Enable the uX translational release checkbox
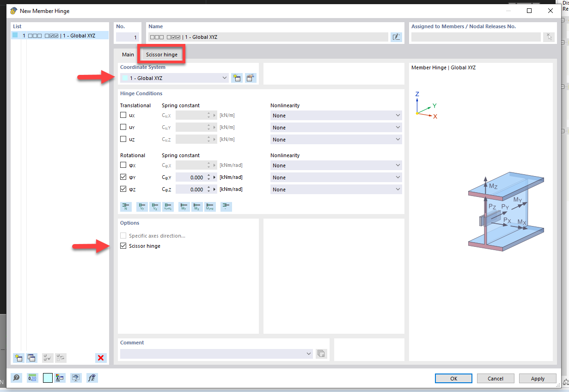Viewport: 569px width, 392px height. (123, 115)
